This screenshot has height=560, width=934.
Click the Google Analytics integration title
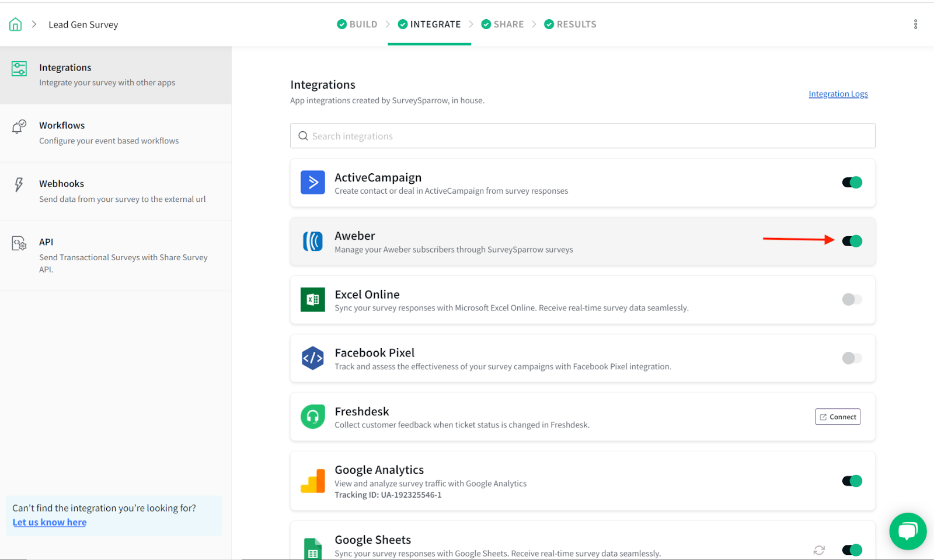(379, 470)
